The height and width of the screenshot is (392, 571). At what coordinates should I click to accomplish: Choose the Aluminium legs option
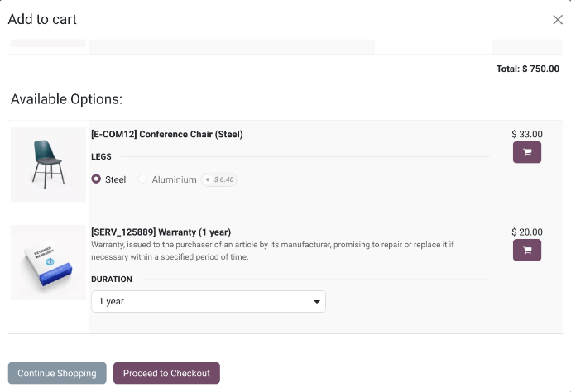click(x=142, y=179)
